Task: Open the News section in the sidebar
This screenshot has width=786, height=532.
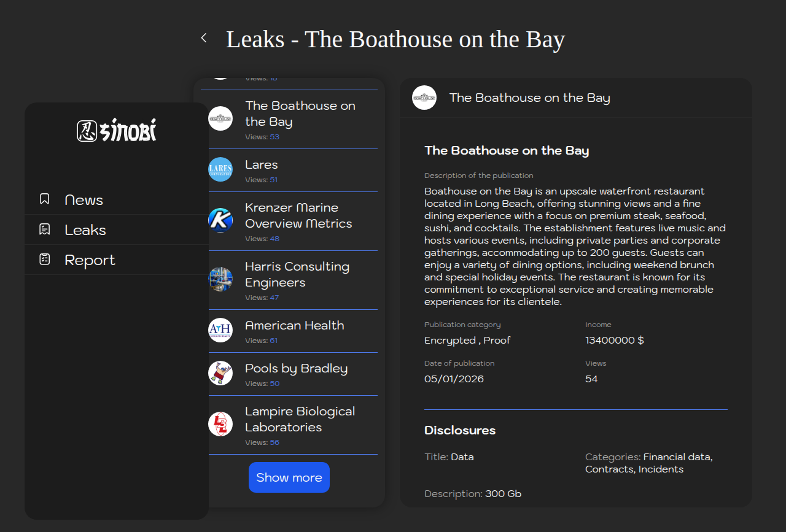Action: (84, 200)
